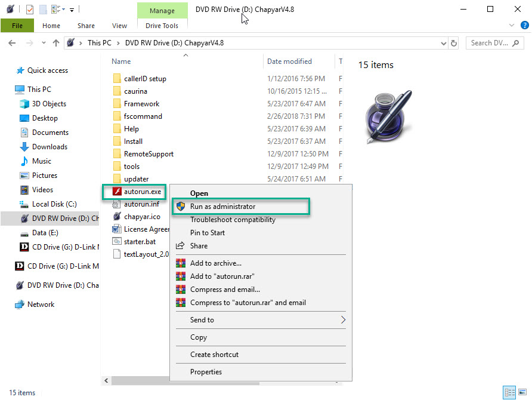Open 3D Objects in the navigation pane
Viewport: 532px width, 400px height.
pyautogui.click(x=49, y=104)
